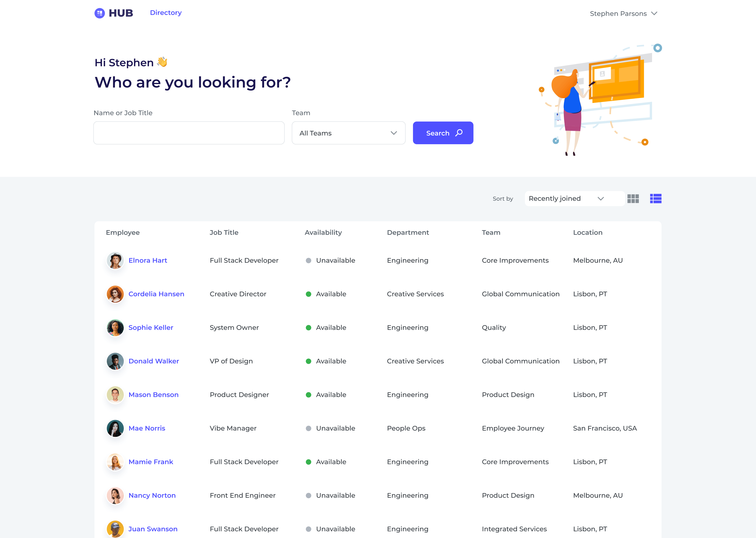Open Cordelia Hansen's profile link

click(156, 294)
